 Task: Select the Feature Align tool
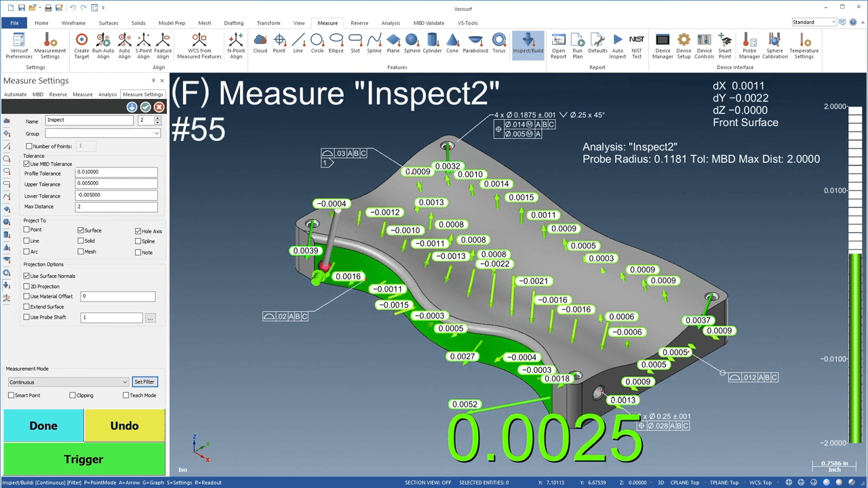click(x=163, y=46)
